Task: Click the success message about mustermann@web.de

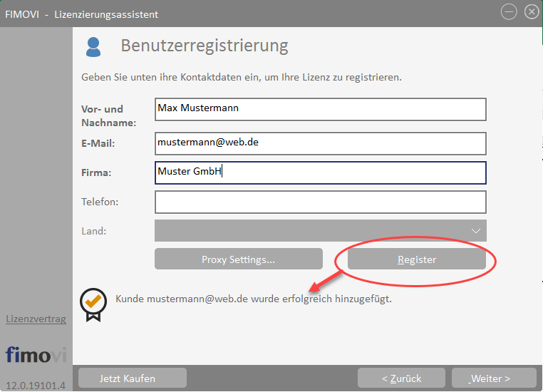Action: click(254, 299)
